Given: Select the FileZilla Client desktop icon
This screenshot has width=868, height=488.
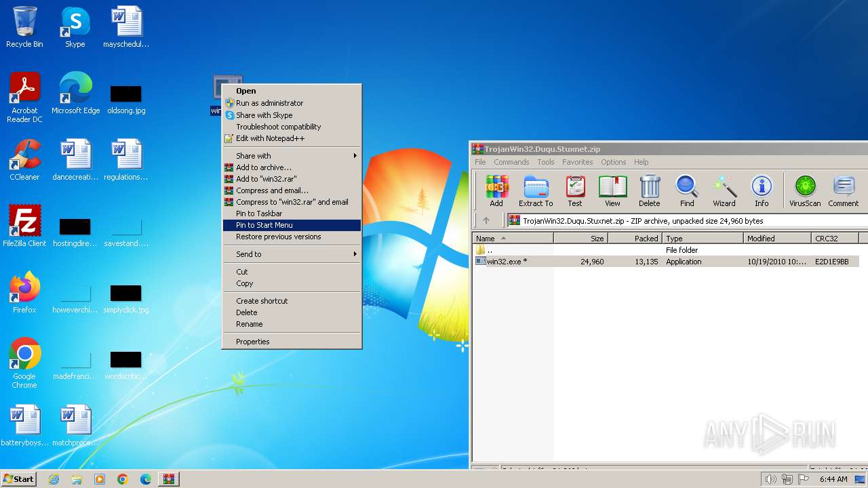Looking at the screenshot, I should [x=24, y=226].
